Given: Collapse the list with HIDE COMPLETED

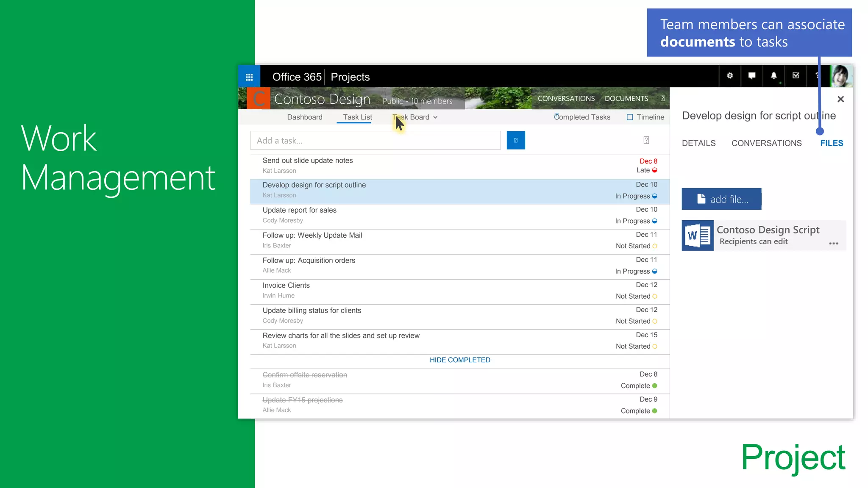Looking at the screenshot, I should point(460,360).
